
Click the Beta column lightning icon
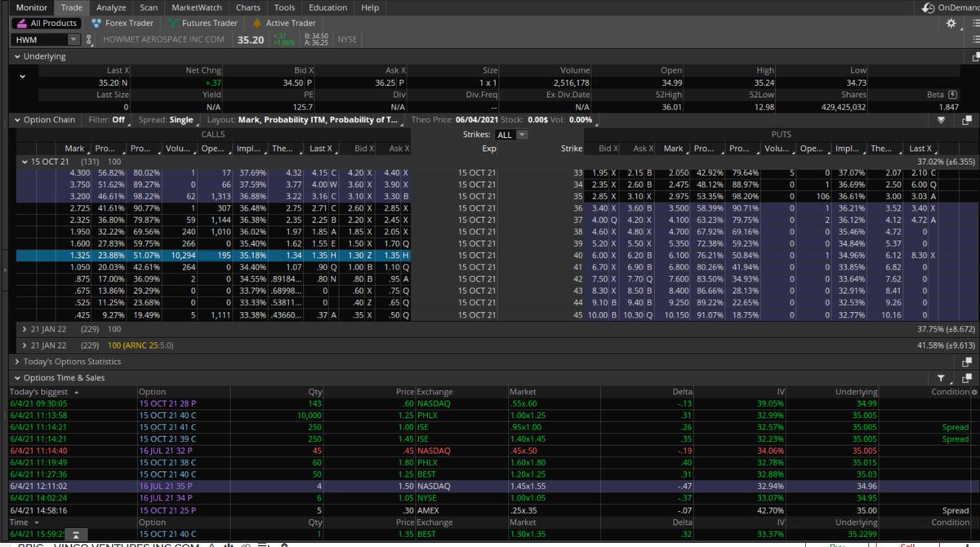[952, 95]
